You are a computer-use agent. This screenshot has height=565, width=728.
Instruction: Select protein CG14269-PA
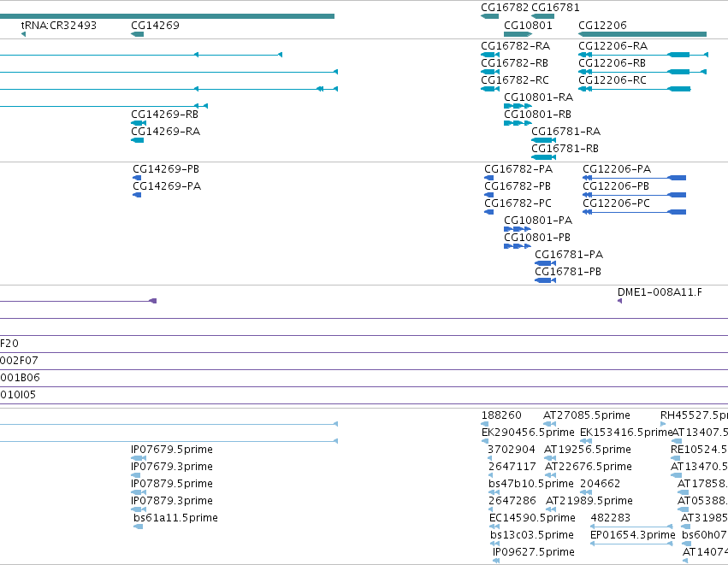click(167, 186)
